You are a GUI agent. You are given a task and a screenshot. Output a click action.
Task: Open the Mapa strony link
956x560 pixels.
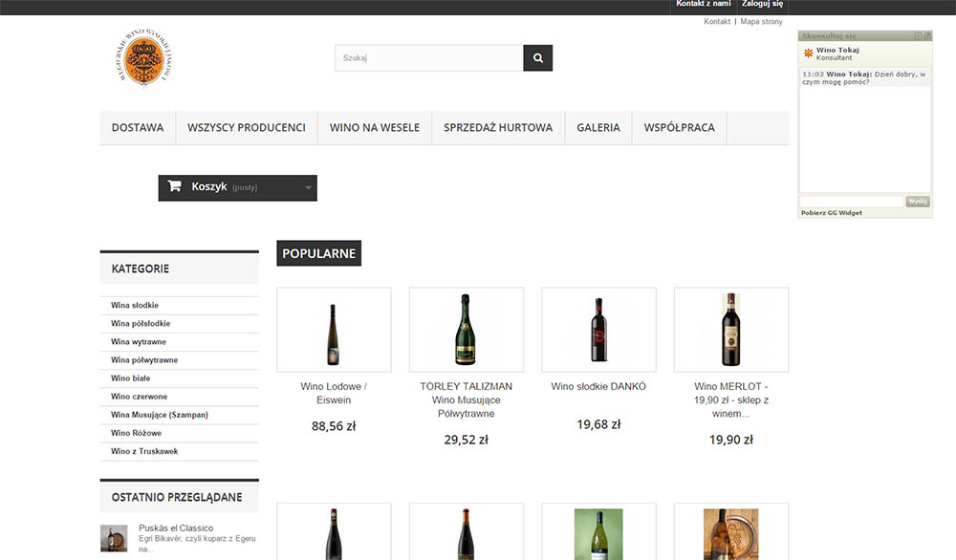[762, 20]
